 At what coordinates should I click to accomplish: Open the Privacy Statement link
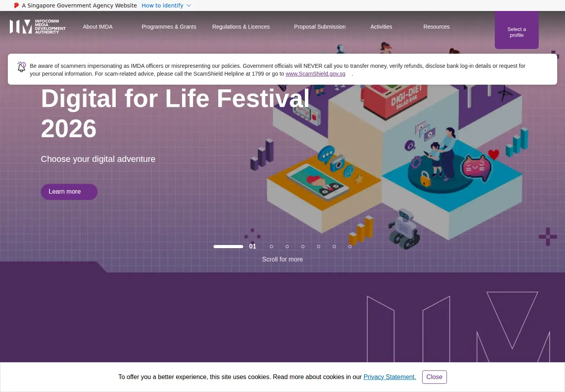390,377
